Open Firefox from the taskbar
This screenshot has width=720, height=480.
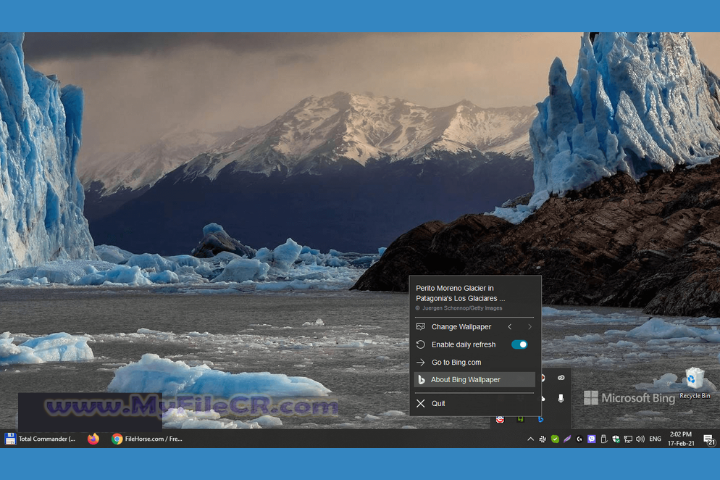[93, 439]
